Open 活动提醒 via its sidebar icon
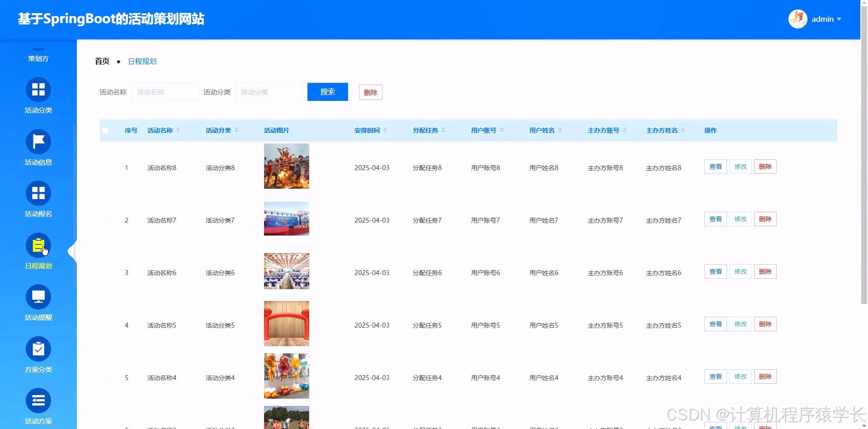The width and height of the screenshot is (868, 429). [38, 297]
